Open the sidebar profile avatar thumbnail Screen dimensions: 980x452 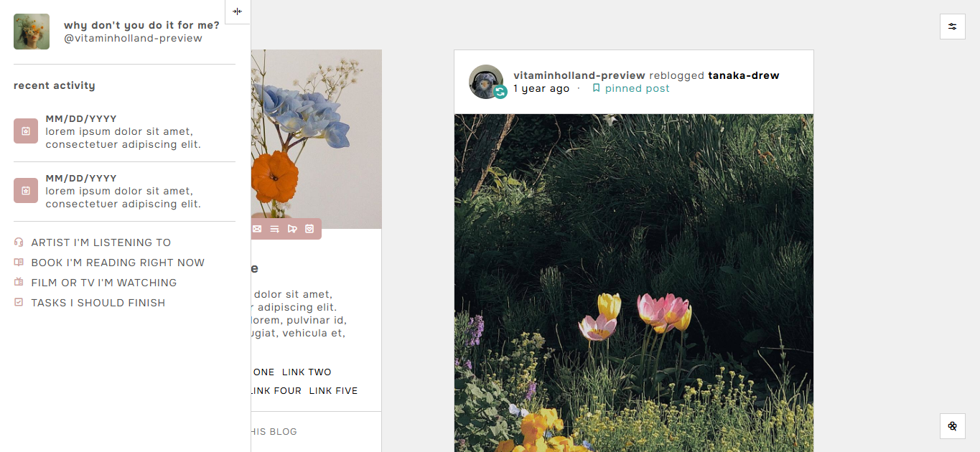click(32, 32)
